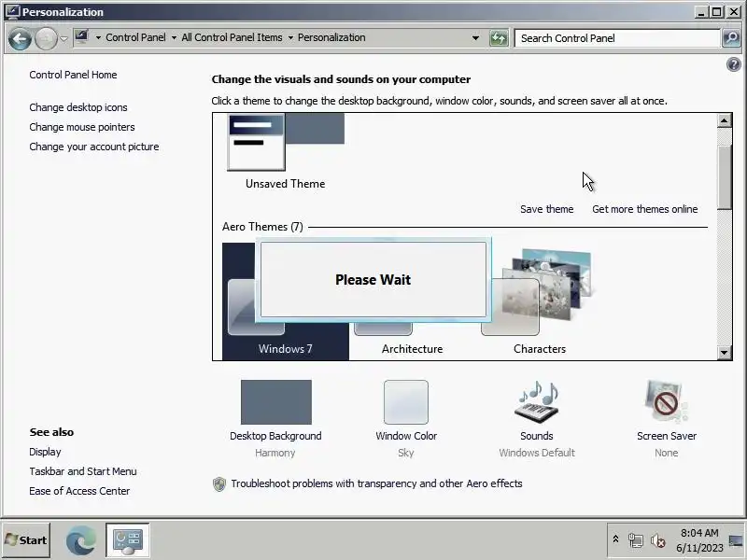The image size is (747, 560).
Task: Click the Desktop Background label
Action: [275, 436]
